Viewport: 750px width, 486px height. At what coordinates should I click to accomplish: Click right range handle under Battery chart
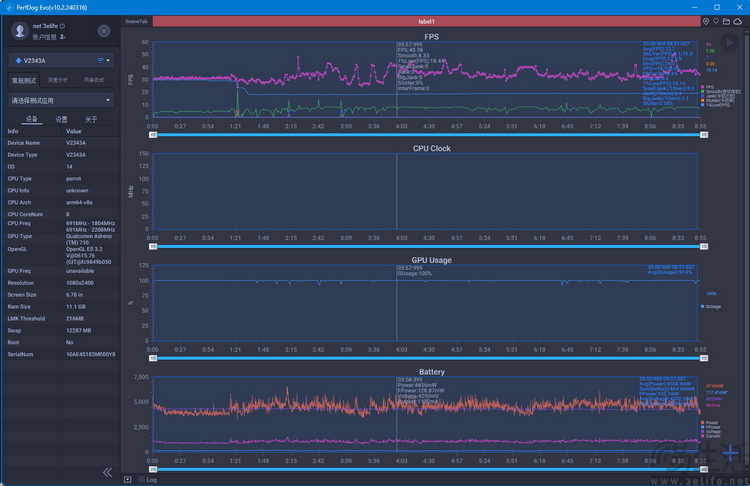point(704,469)
